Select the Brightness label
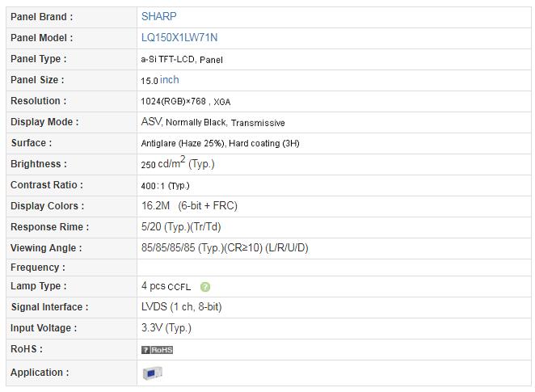Image resolution: width=535 pixels, height=392 pixels. [x=39, y=164]
